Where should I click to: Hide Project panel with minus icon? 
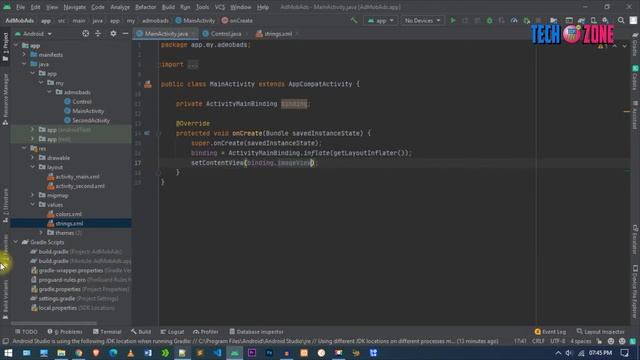pyautogui.click(x=125, y=33)
